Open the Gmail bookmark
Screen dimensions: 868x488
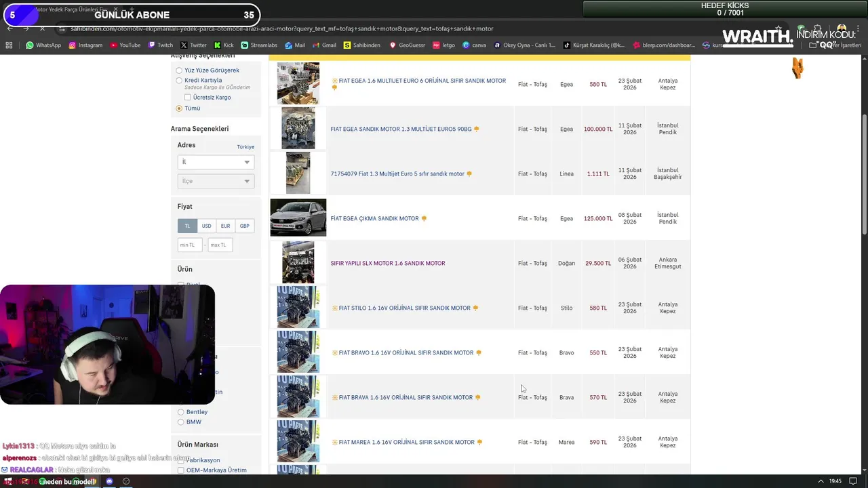[324, 45]
